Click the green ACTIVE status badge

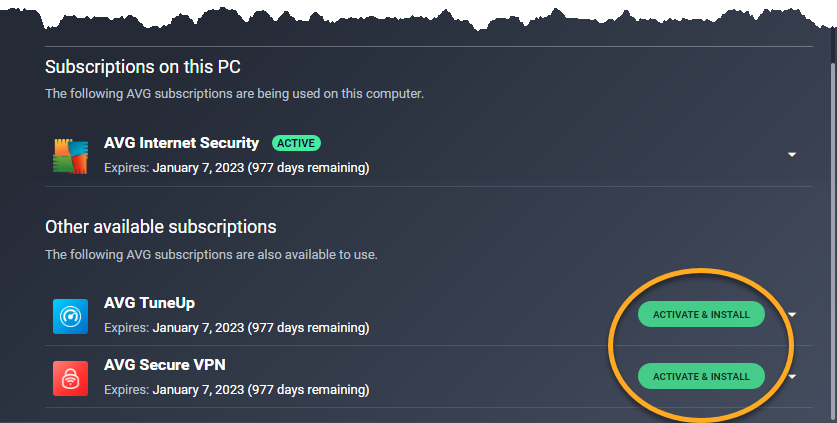[296, 143]
